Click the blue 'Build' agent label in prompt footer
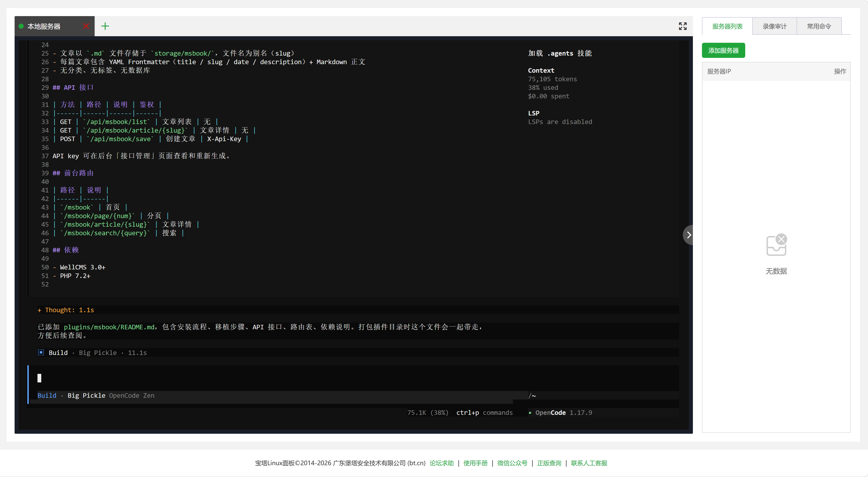 point(47,395)
